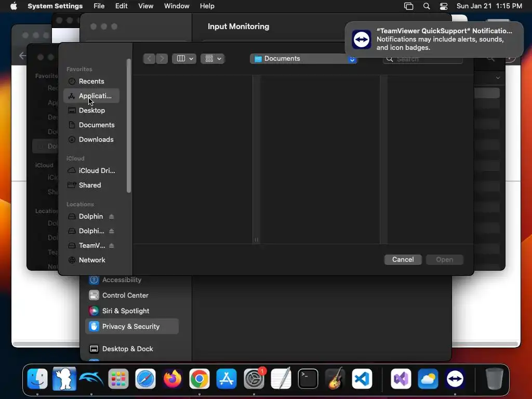The width and height of the screenshot is (532, 399).
Task: Open Finder from the Dock
Action: pos(37,379)
